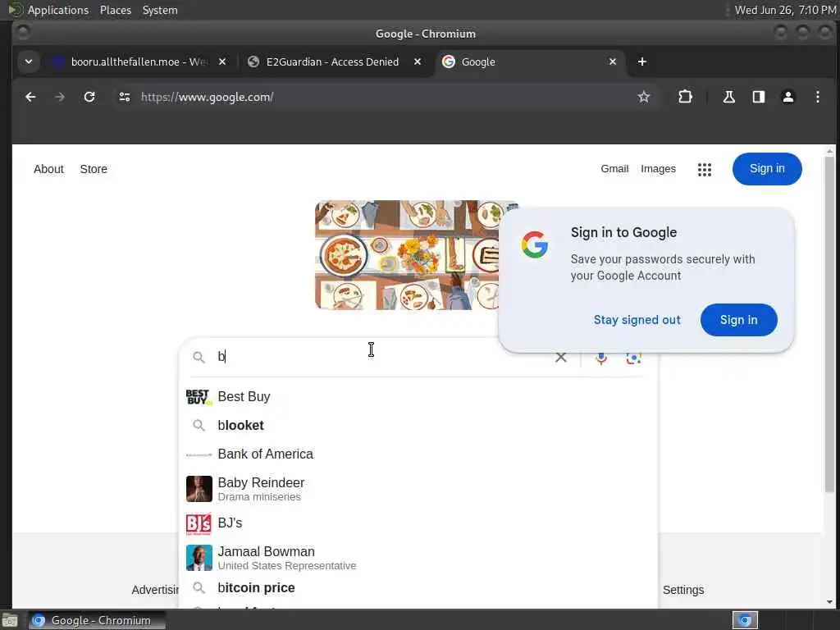Viewport: 840px width, 630px height.
Task: Open the Chromium profile icon
Action: [788, 97]
